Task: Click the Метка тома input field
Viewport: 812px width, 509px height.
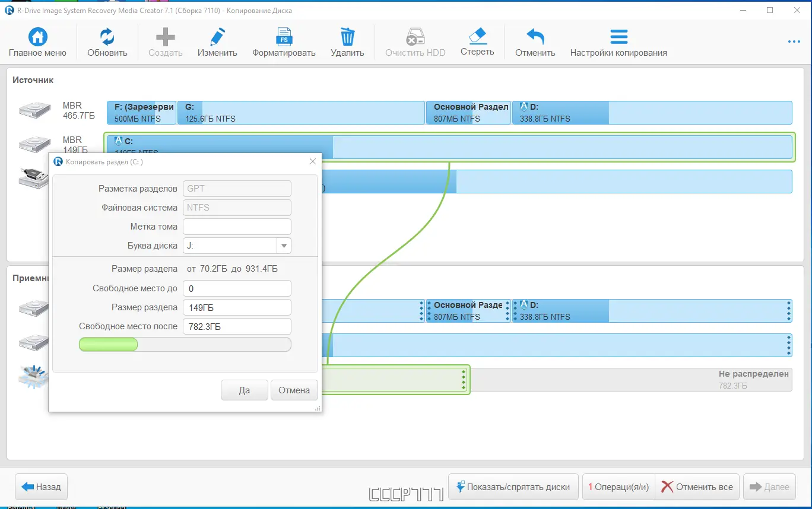Action: (x=237, y=227)
